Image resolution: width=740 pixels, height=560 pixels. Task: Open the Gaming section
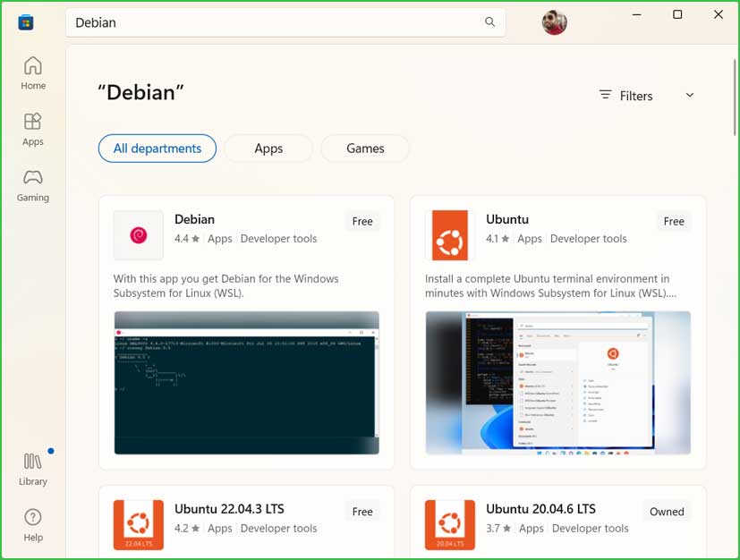pyautogui.click(x=32, y=185)
